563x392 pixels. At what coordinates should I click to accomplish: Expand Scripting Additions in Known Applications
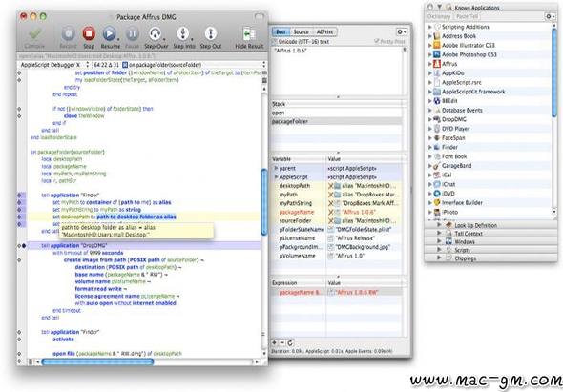pyautogui.click(x=429, y=27)
